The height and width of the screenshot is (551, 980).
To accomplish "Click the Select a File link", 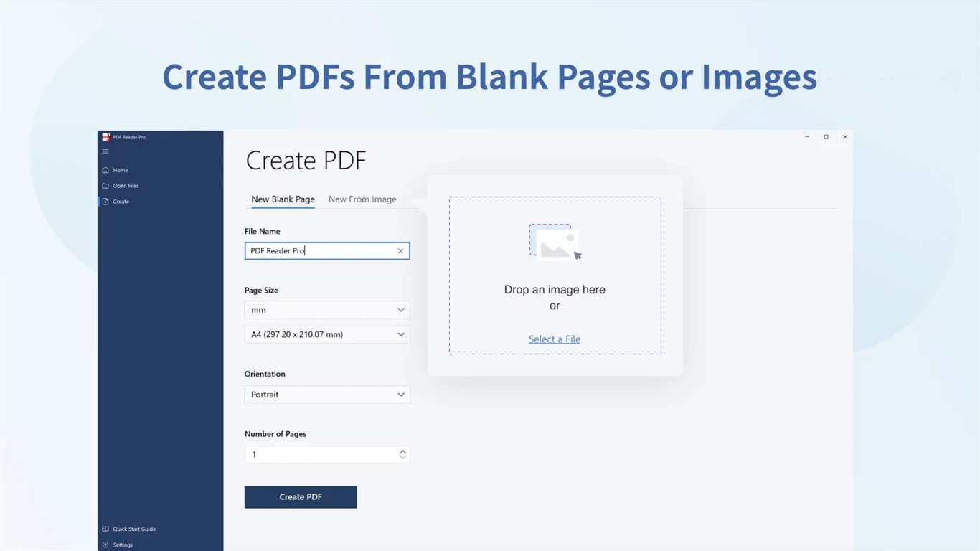I will 555,339.
